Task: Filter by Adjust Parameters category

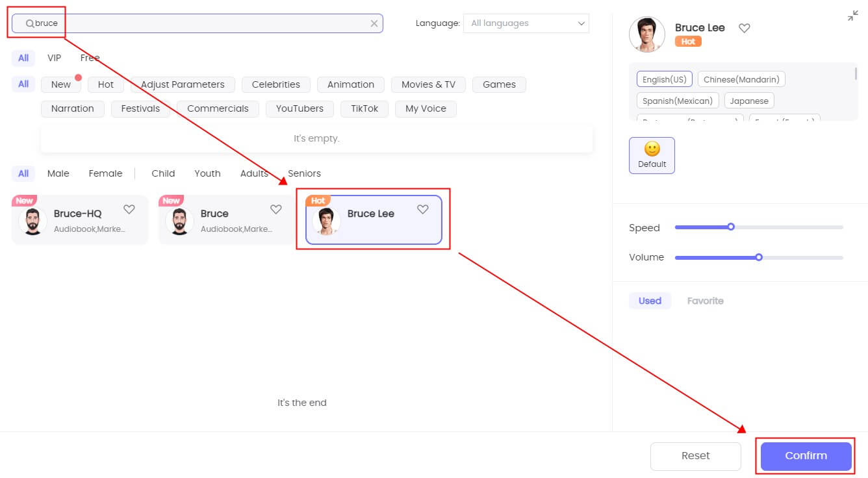Action: tap(183, 84)
